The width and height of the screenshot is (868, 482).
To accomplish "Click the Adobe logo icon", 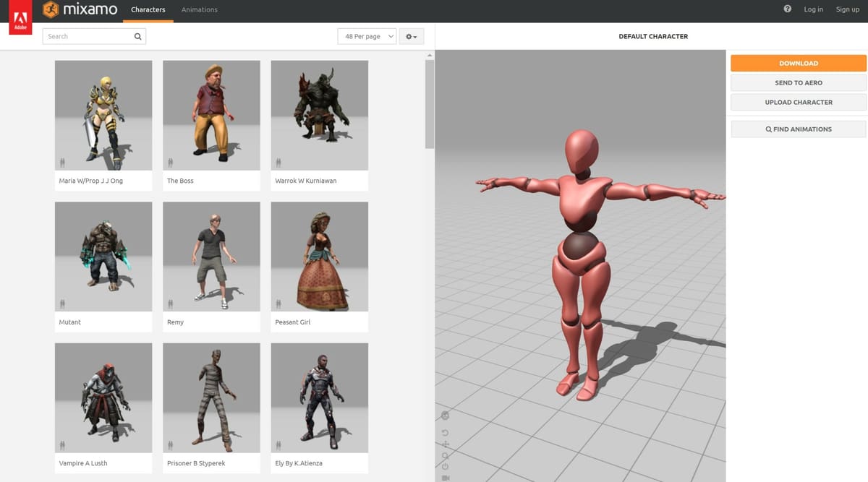I will coord(20,18).
